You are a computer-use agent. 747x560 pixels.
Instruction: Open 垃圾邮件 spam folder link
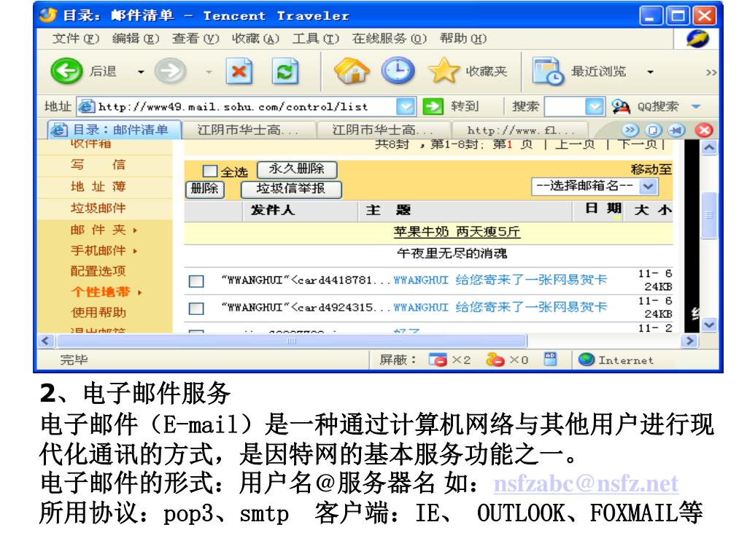tap(98, 208)
